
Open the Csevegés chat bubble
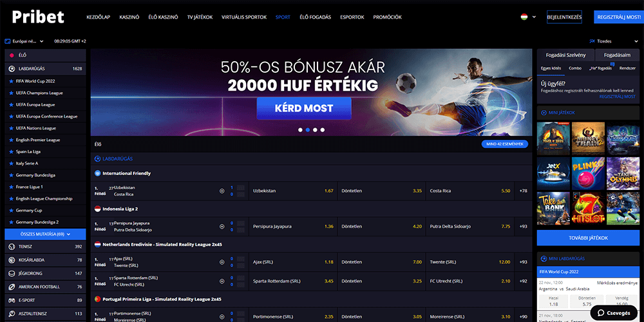click(614, 312)
